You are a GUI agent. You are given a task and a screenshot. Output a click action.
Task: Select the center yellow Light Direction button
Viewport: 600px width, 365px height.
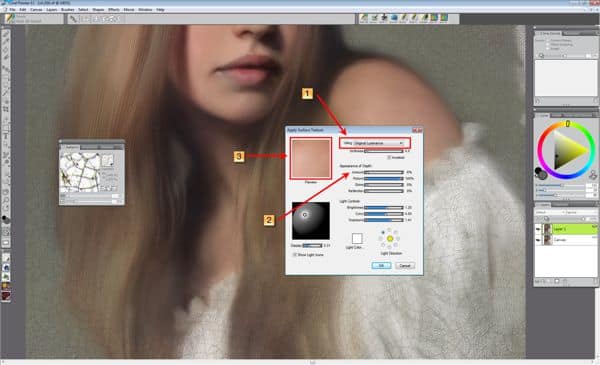click(x=390, y=239)
